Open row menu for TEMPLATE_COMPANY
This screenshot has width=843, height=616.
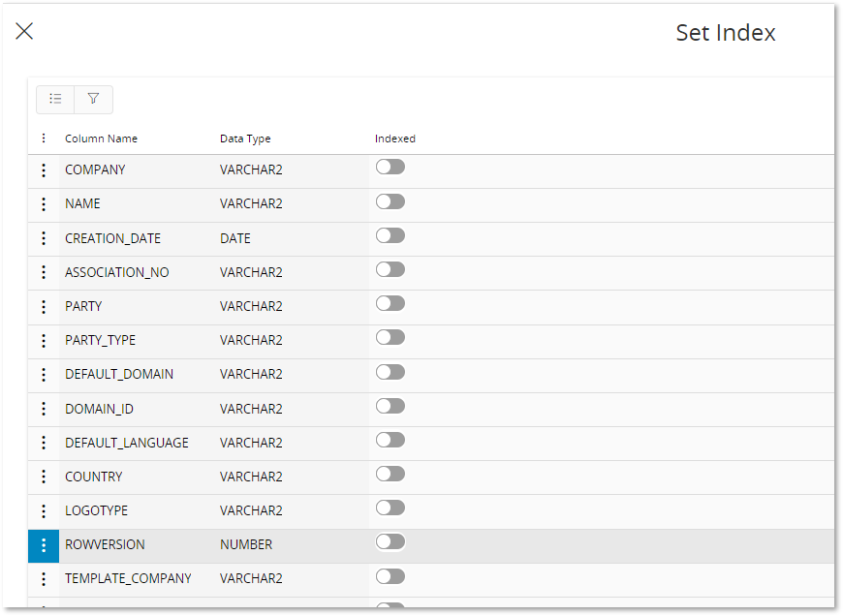pos(44,579)
